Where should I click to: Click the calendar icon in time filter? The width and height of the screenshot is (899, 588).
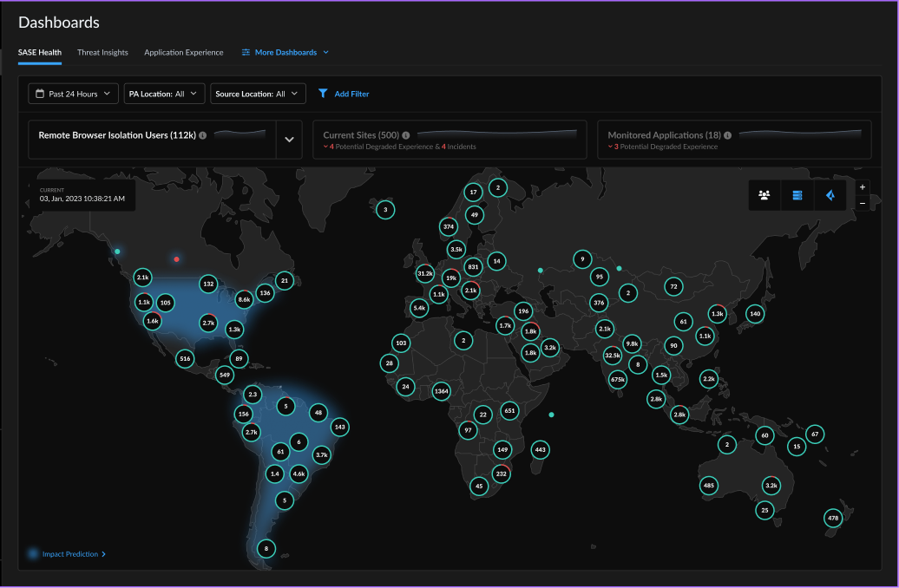click(x=40, y=94)
